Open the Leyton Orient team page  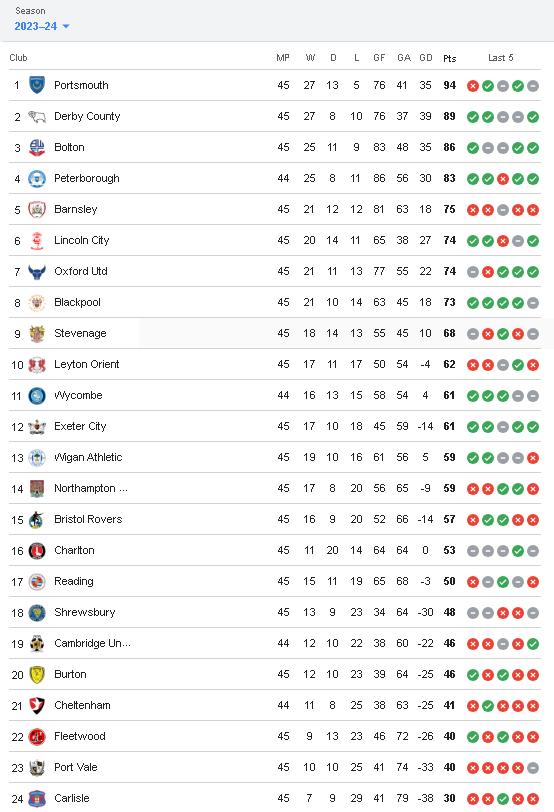click(x=86, y=364)
